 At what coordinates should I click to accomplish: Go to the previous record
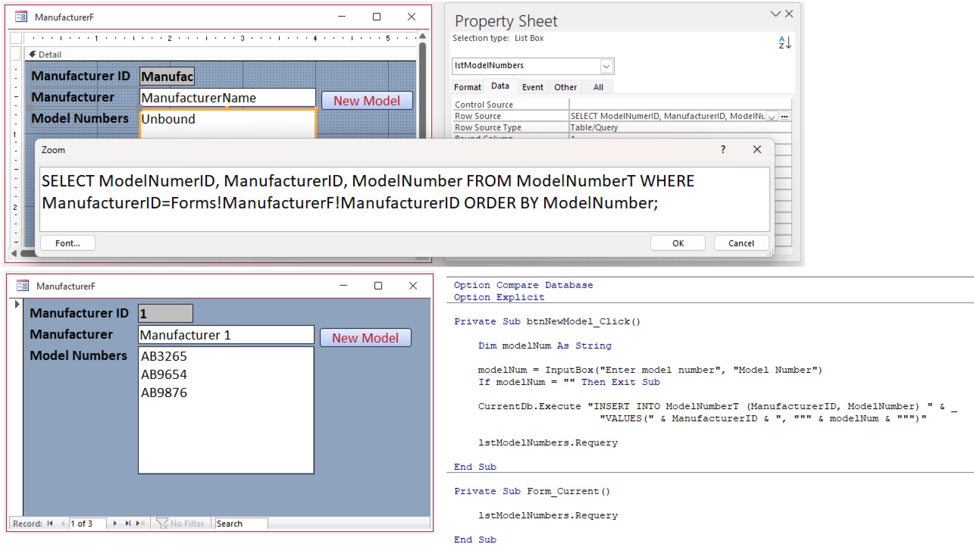(63, 523)
